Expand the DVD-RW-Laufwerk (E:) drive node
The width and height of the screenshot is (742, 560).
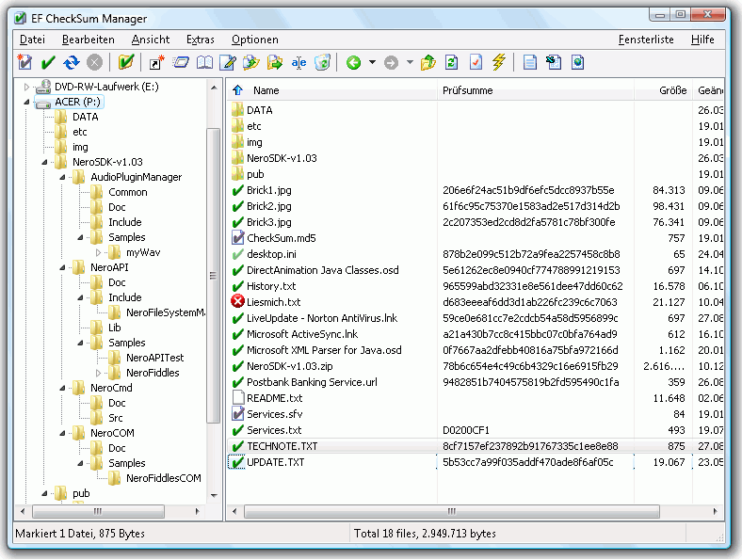(x=26, y=87)
